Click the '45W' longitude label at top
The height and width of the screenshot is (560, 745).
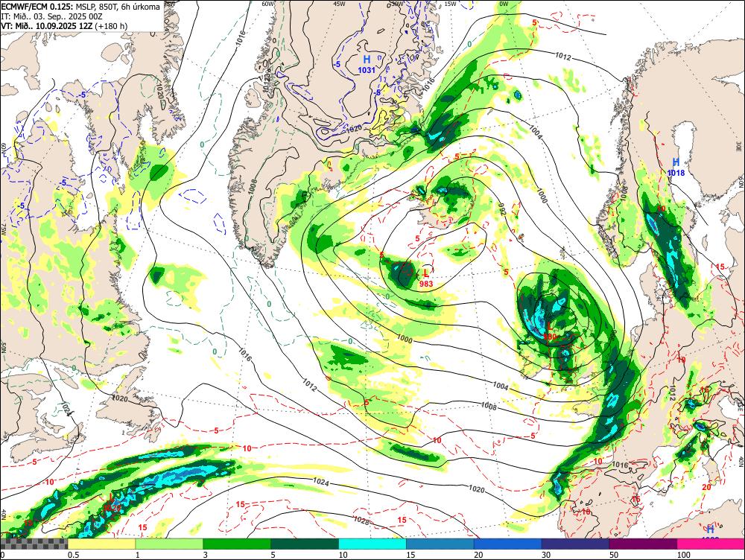339,4
